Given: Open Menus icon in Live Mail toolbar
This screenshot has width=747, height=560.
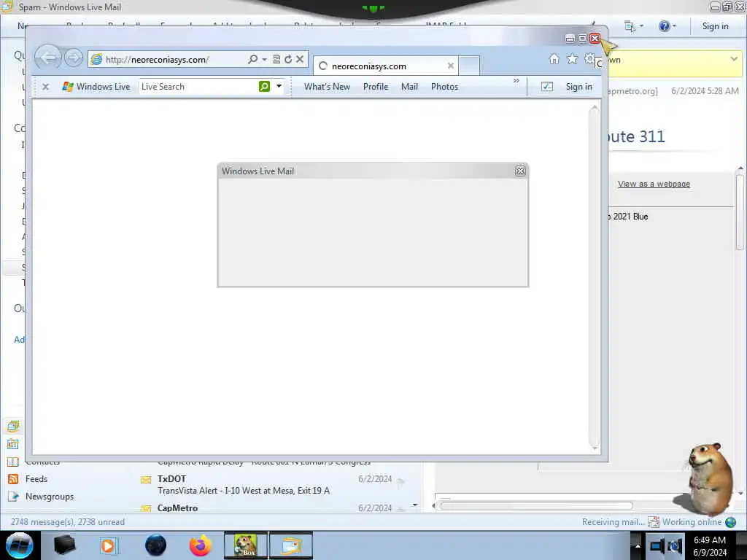Looking at the screenshot, I should 630,26.
